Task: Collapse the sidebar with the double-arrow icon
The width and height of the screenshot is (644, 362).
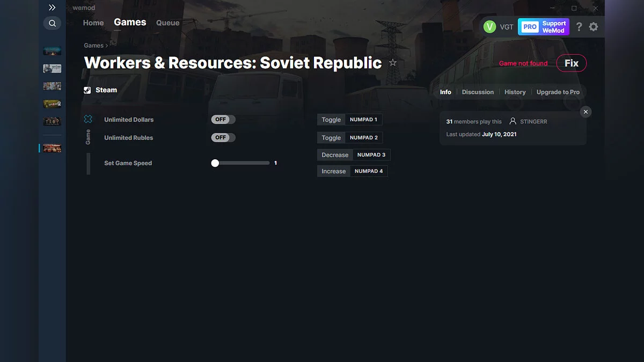Action: pos(52,8)
